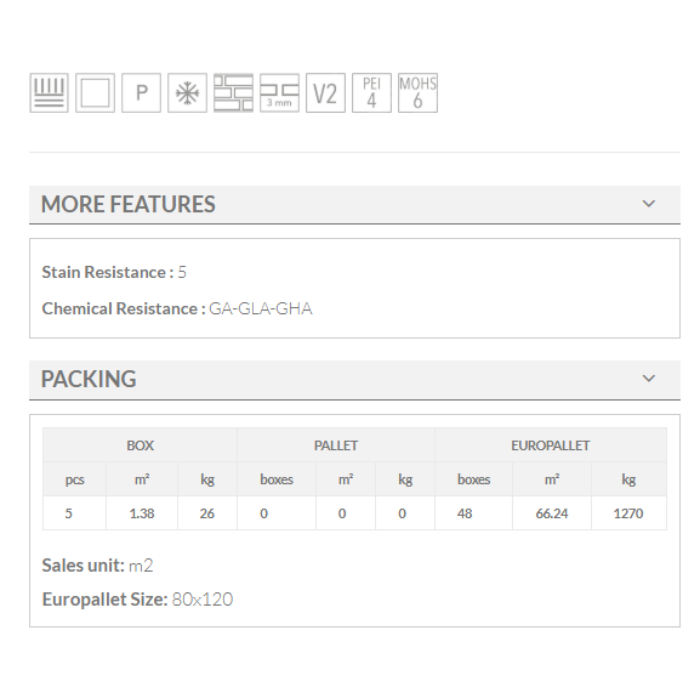Screen dimensions: 700x700
Task: Click the MORE FEATURES section header
Action: (128, 205)
